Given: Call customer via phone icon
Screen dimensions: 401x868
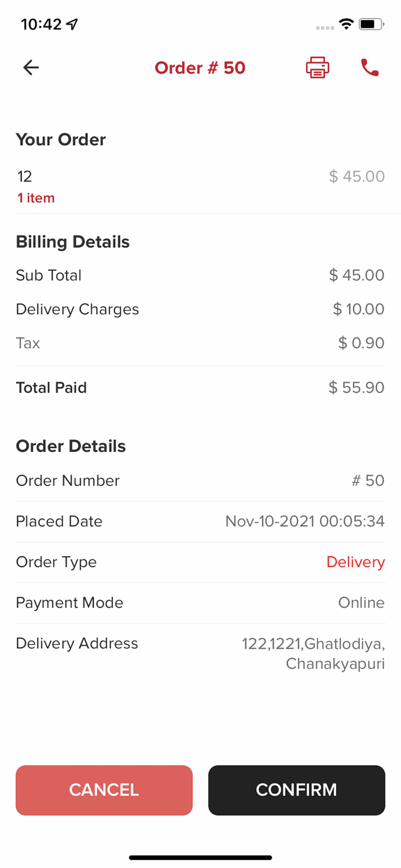Looking at the screenshot, I should [x=370, y=68].
